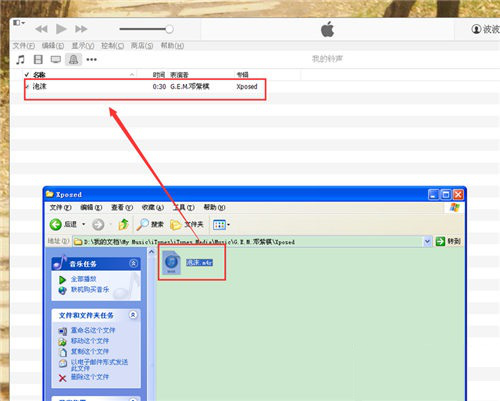Go back with the 后退 button
500x401 pixels.
coord(63,224)
